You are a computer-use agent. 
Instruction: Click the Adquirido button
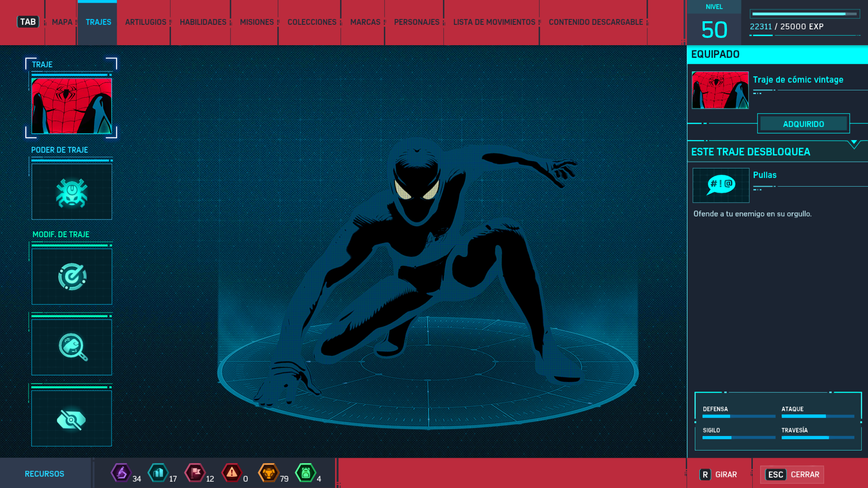pyautogui.click(x=803, y=124)
